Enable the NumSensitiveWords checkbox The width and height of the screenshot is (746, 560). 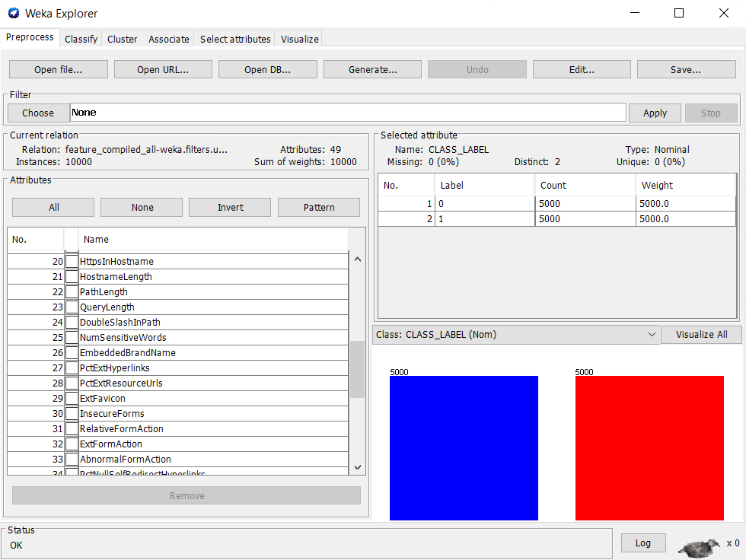tap(72, 338)
